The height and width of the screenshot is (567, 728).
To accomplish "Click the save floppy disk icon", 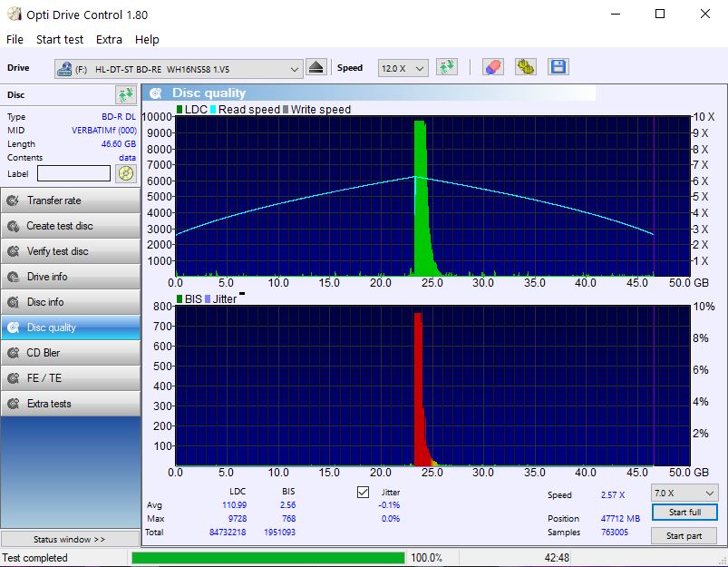I will (x=558, y=68).
